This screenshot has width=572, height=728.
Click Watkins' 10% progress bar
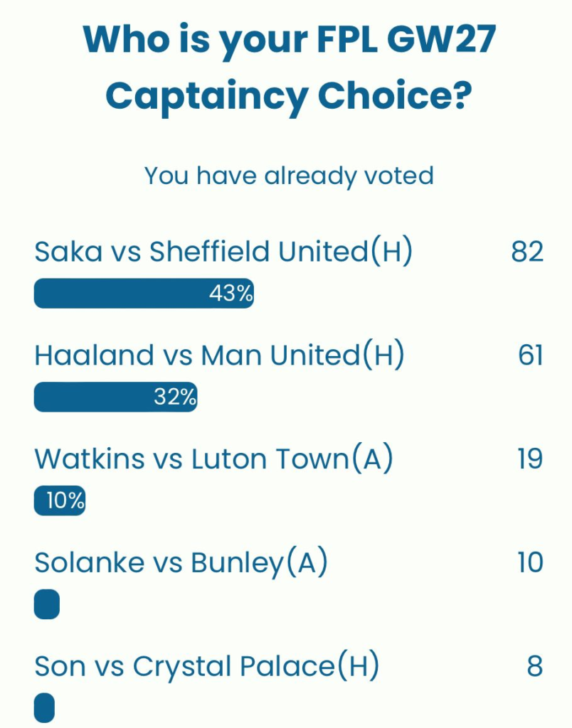coord(59,500)
